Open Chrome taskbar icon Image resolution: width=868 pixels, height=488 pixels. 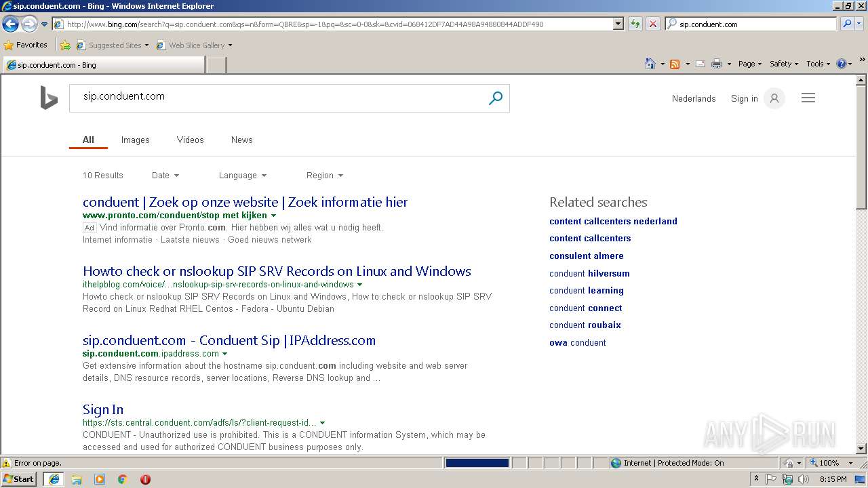pos(123,479)
